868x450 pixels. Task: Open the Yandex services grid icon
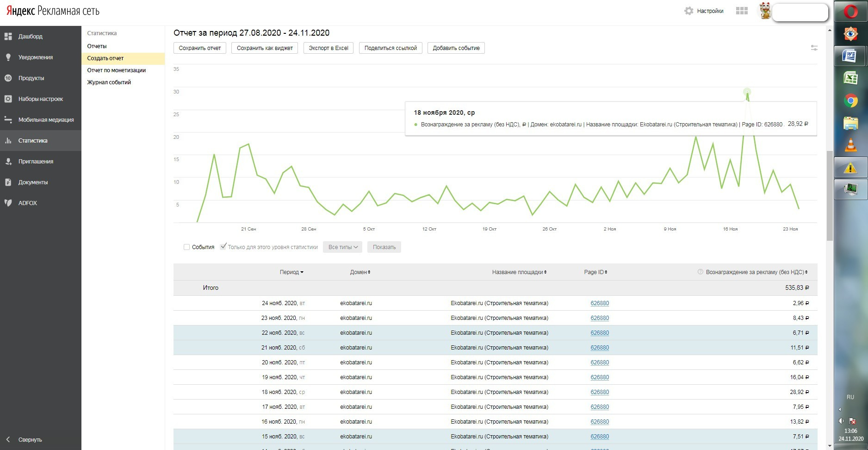point(742,11)
